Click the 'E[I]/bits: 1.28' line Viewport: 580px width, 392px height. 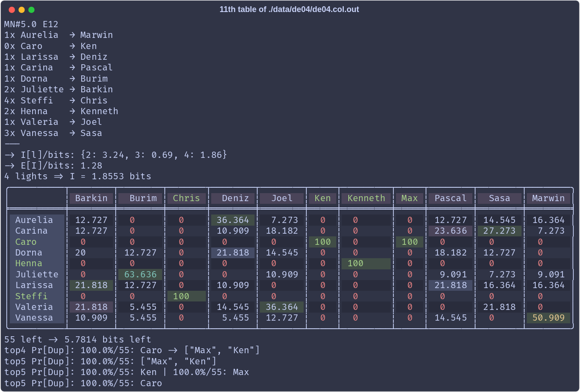coord(53,165)
